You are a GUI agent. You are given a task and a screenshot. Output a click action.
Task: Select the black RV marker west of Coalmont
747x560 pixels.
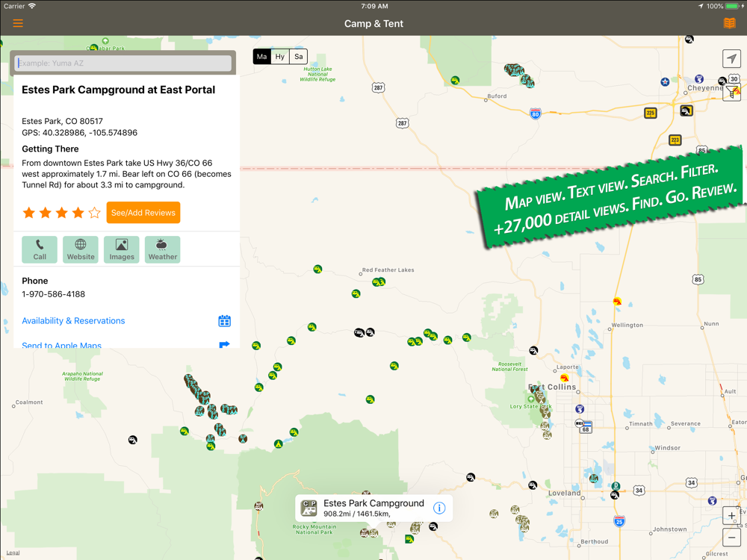click(x=133, y=440)
